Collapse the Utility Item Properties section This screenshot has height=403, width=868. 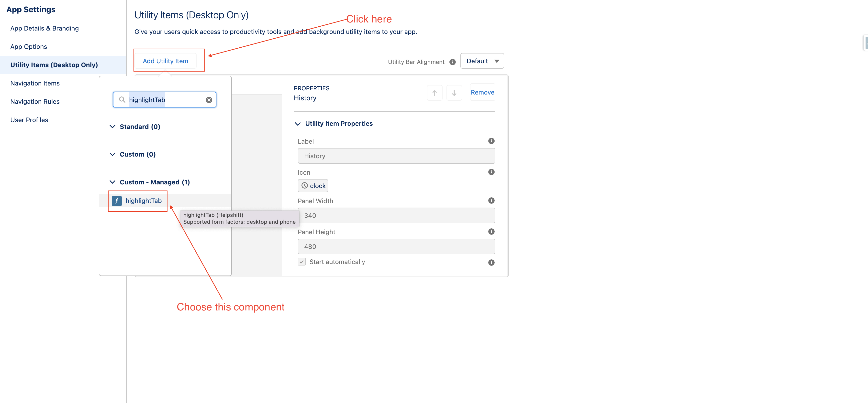(x=298, y=124)
